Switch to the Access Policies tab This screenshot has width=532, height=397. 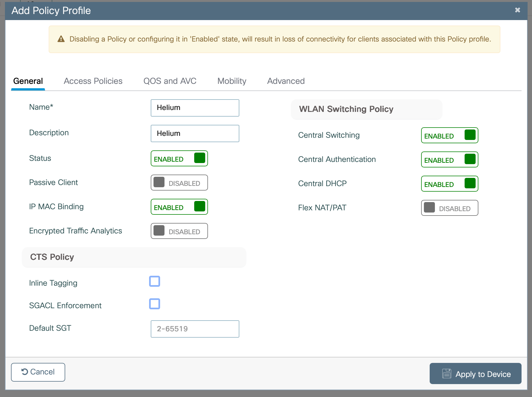pos(93,81)
